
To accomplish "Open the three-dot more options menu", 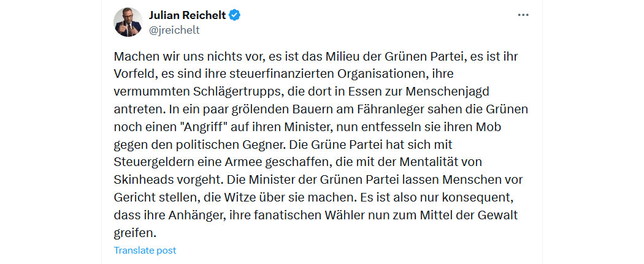I will 523,15.
